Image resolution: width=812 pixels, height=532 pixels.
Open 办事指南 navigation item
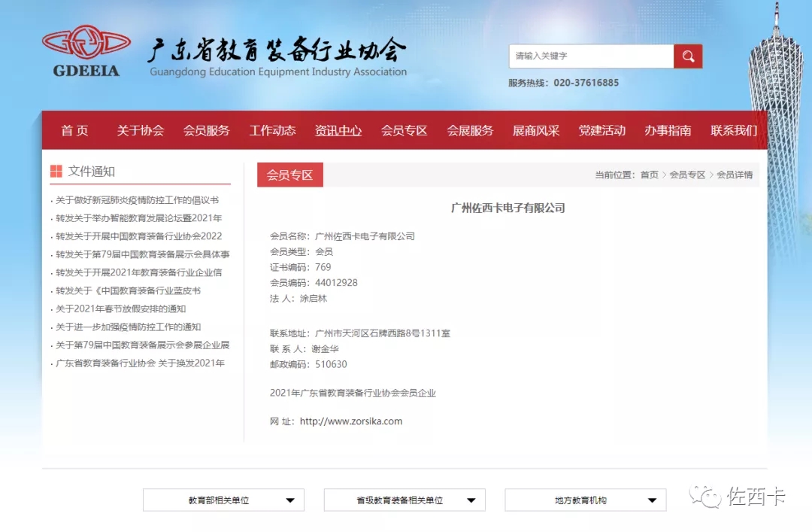tap(668, 130)
